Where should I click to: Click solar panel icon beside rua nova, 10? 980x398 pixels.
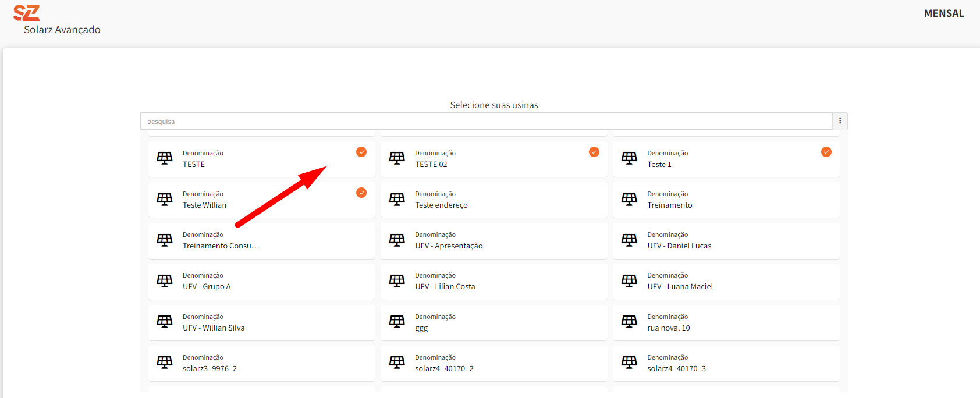629,322
